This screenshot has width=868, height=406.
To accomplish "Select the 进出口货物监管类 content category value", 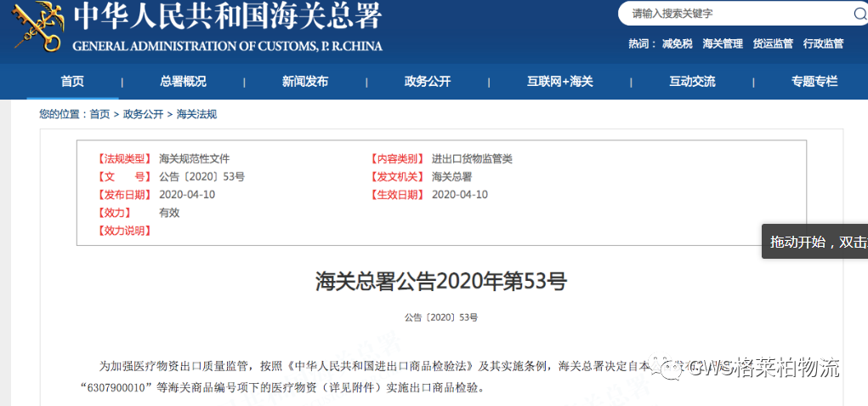I will point(472,159).
